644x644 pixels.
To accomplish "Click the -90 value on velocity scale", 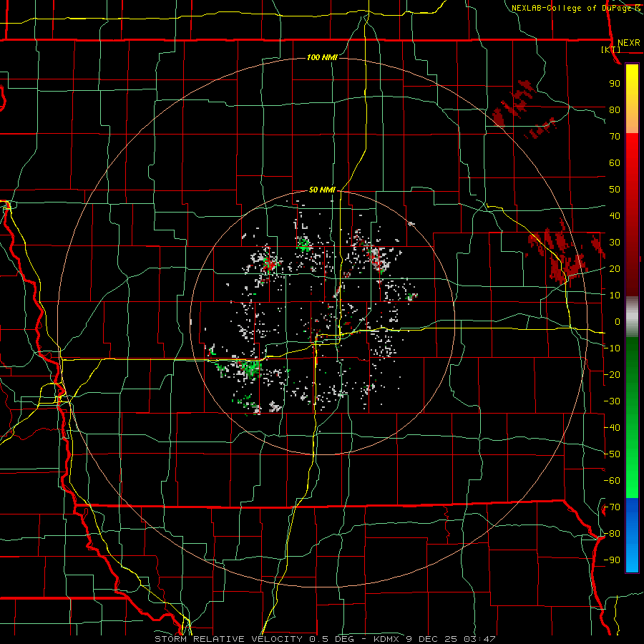I will [612, 560].
